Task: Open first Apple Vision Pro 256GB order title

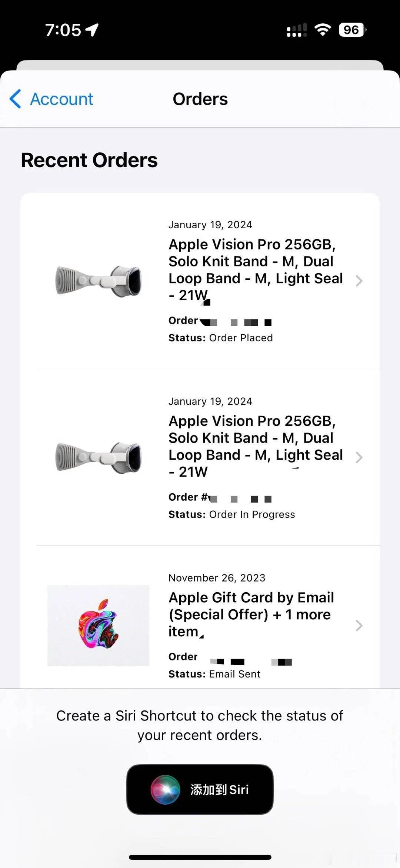Action: point(256,270)
